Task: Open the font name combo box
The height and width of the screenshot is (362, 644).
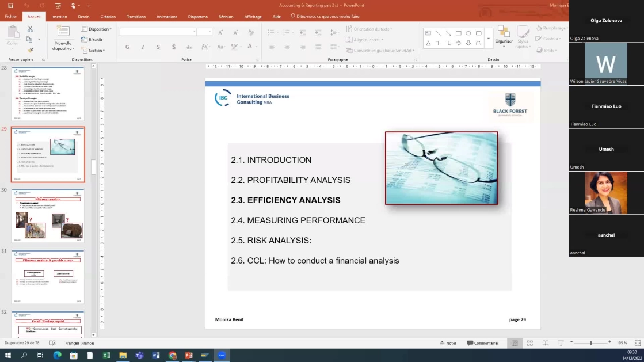Action: tap(158, 32)
